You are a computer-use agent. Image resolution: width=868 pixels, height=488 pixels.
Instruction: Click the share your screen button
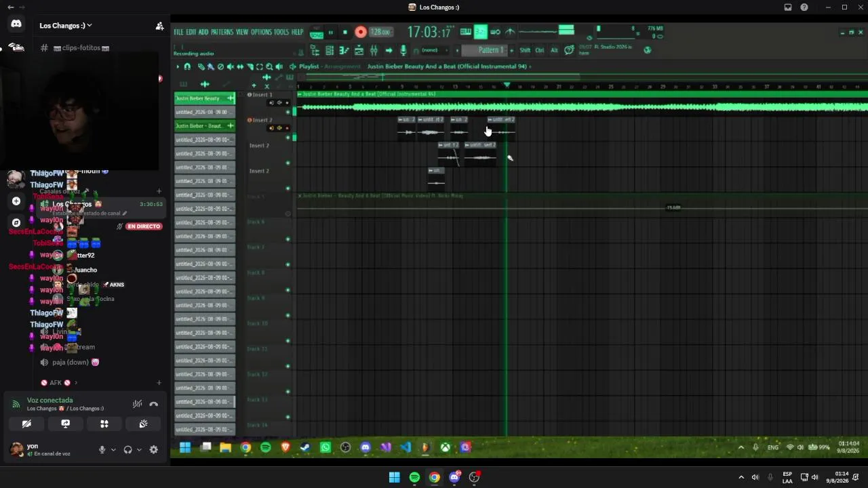(x=66, y=424)
